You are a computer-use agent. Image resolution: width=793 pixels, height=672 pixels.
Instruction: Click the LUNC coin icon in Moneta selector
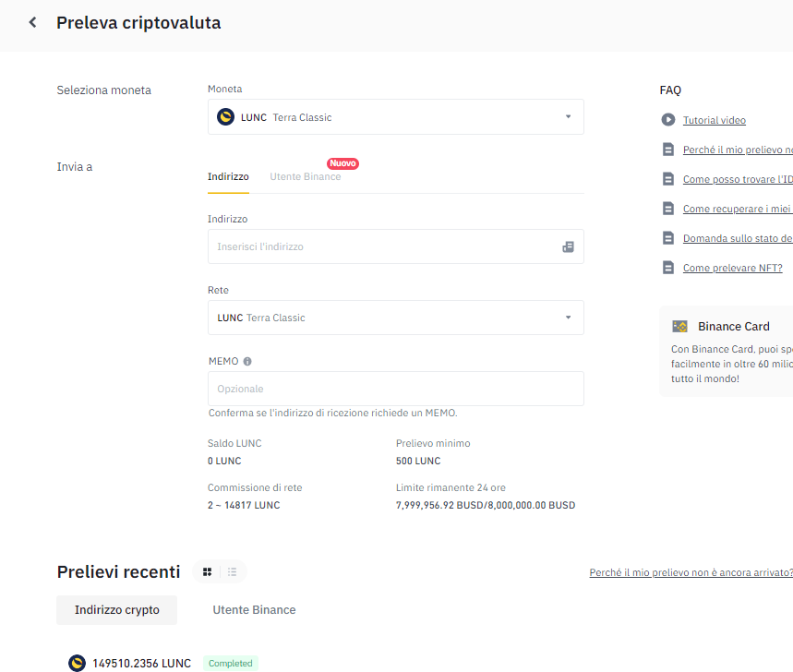click(x=225, y=117)
